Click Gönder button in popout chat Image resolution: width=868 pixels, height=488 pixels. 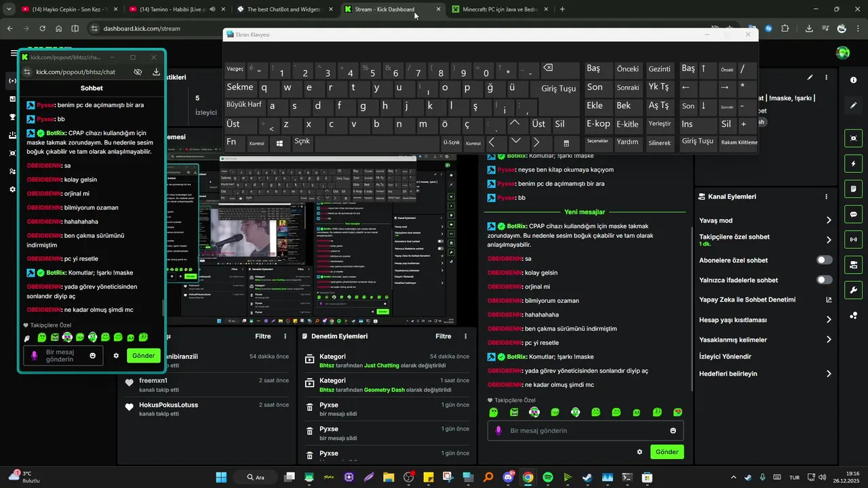pyautogui.click(x=144, y=355)
